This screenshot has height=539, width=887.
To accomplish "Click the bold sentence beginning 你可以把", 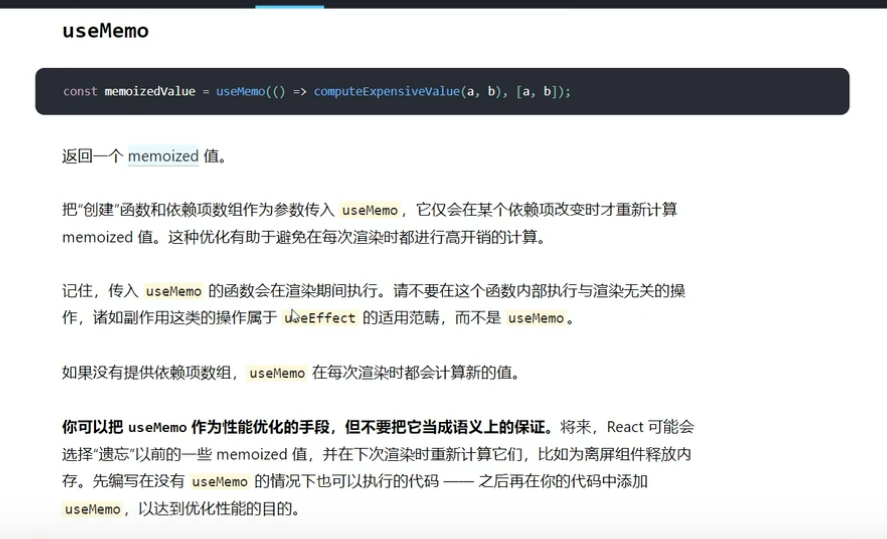I will pyautogui.click(x=308, y=427).
